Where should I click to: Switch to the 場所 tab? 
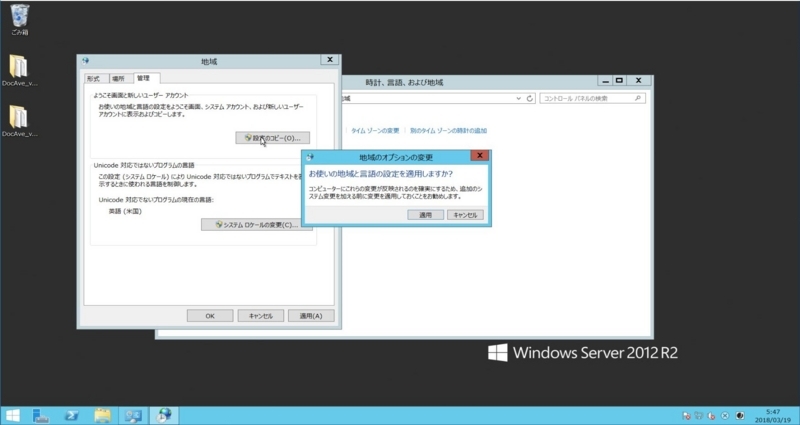[x=118, y=79]
